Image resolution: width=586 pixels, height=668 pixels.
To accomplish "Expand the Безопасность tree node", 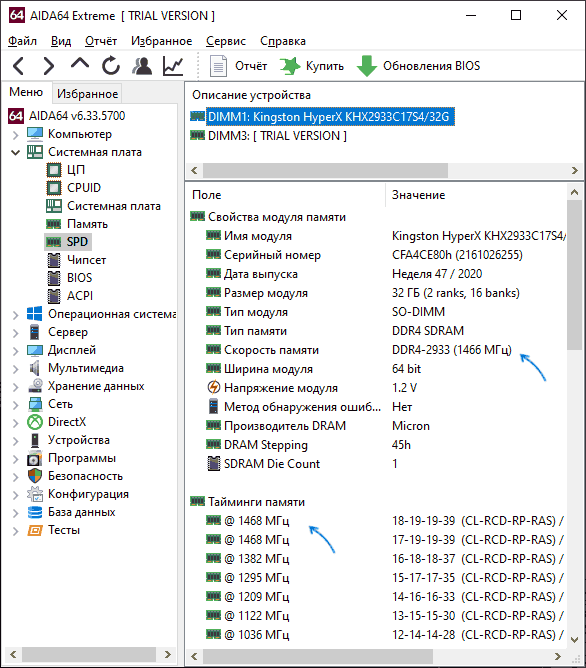I will 15,477.
